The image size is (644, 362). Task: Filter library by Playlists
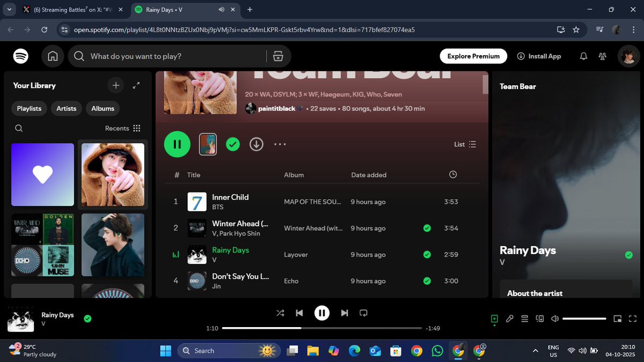coord(29,108)
